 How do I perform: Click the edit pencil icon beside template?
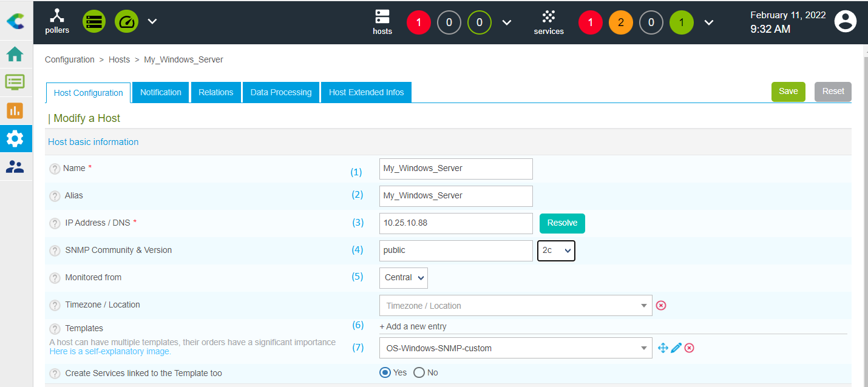coord(676,348)
